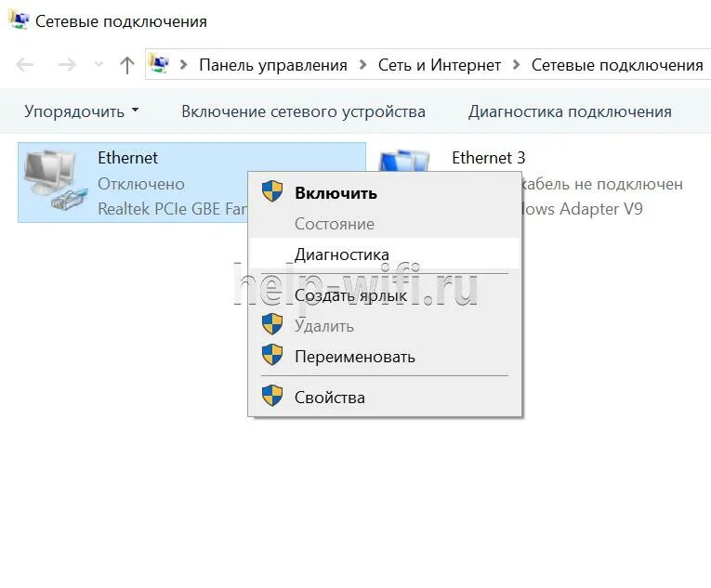Viewport: 711px width, 588px height.
Task: Open Сеть и Интернет breadcrumb
Action: (440, 65)
